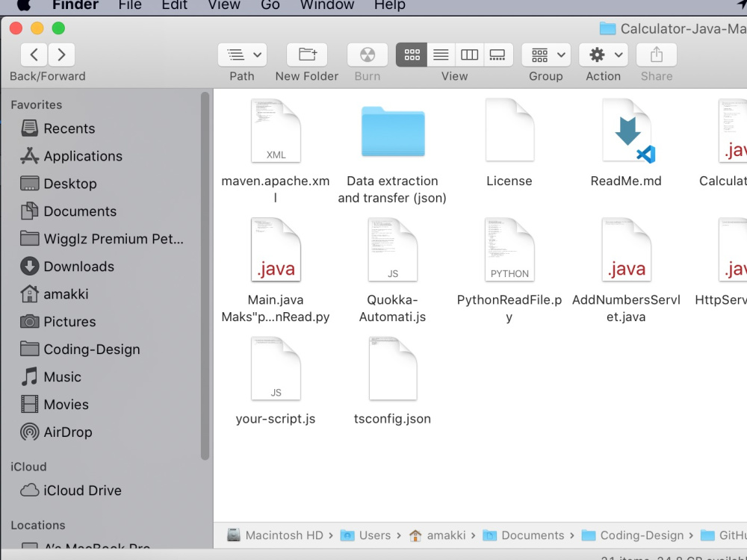Image resolution: width=747 pixels, height=560 pixels.
Task: Click the Calculator-Java-Ma window title folder icon
Action: (x=607, y=28)
